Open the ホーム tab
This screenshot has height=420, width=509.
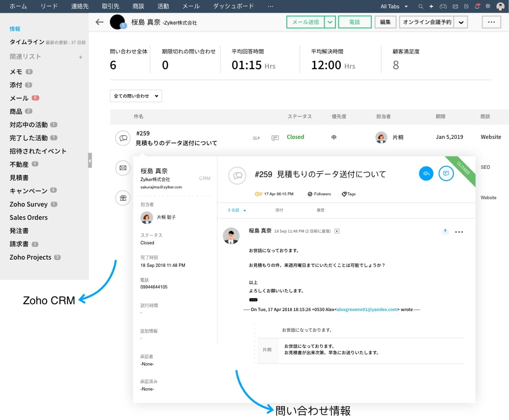coord(18,6)
